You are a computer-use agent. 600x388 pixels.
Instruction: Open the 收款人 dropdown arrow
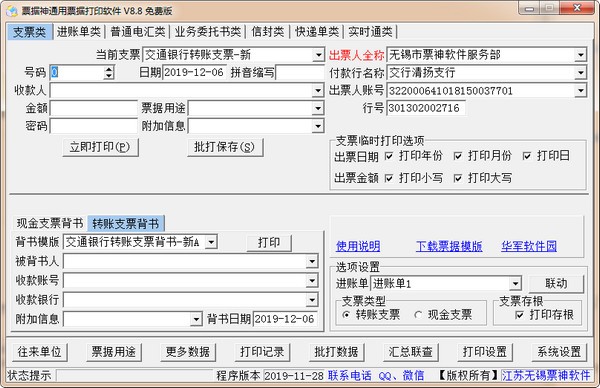coord(318,91)
